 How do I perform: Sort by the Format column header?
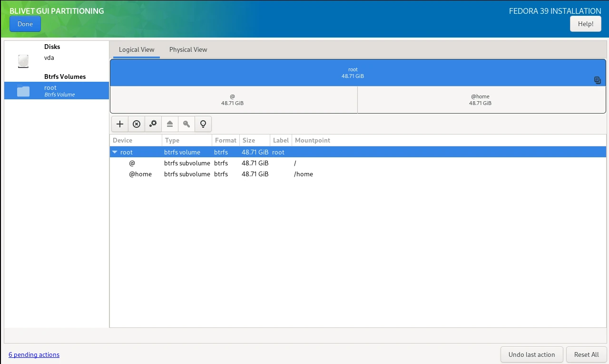click(x=226, y=141)
